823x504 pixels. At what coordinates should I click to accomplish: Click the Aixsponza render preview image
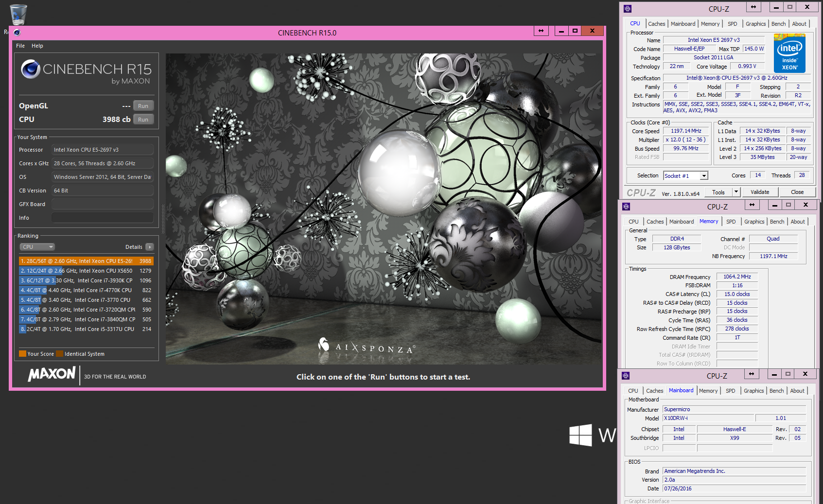point(384,209)
